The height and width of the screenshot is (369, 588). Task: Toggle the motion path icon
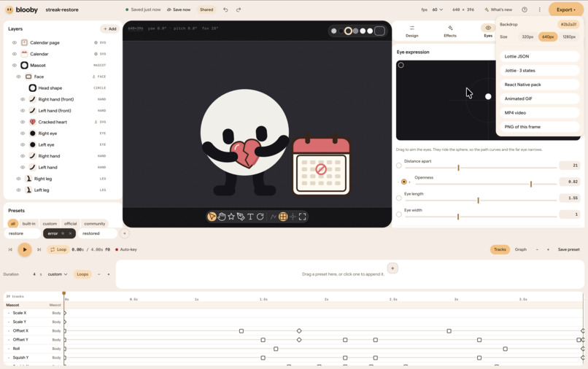[x=274, y=217]
